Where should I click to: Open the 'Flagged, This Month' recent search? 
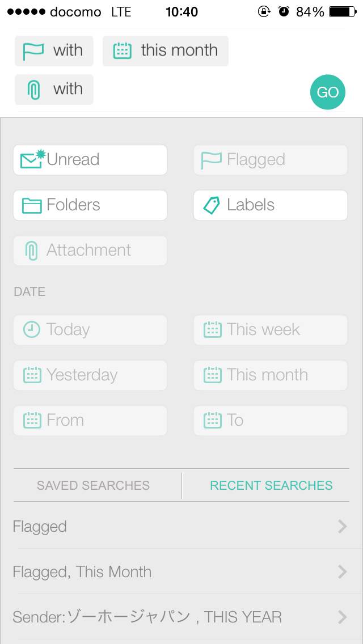[x=181, y=571]
